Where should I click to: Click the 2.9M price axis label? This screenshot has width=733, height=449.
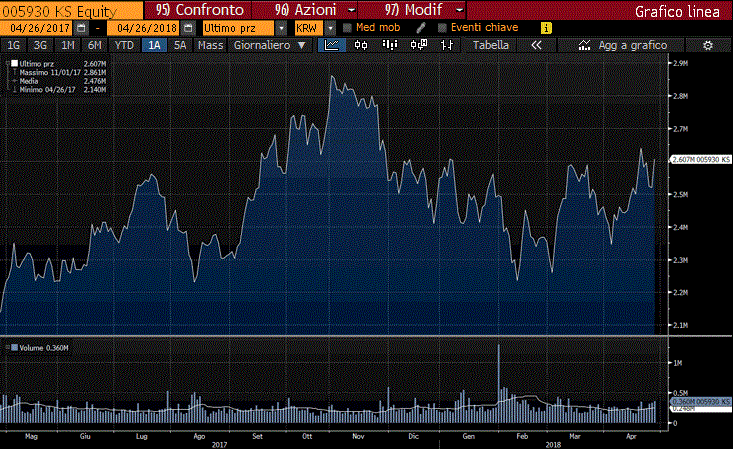point(680,63)
